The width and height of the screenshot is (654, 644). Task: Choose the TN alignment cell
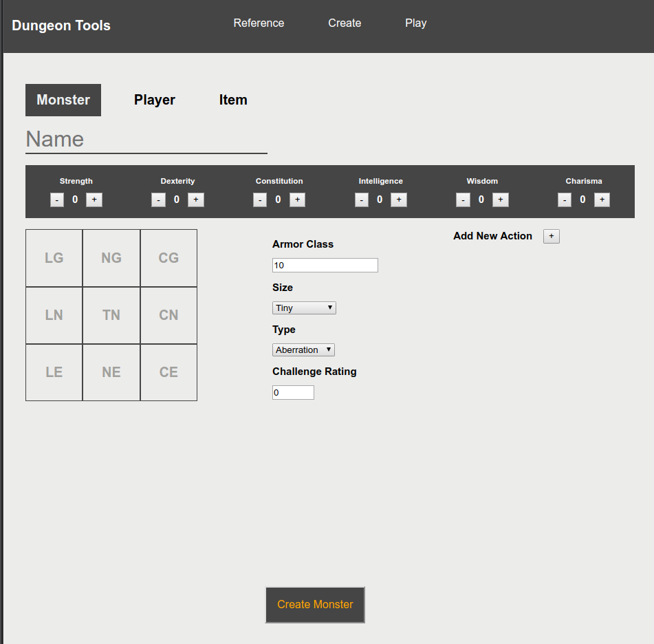111,315
